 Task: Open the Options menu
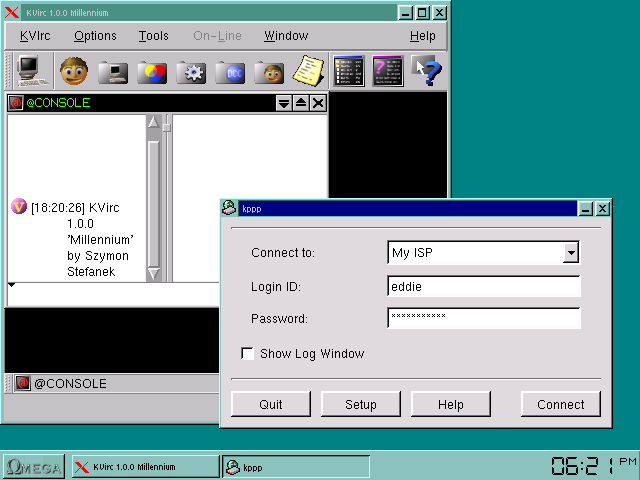click(95, 36)
